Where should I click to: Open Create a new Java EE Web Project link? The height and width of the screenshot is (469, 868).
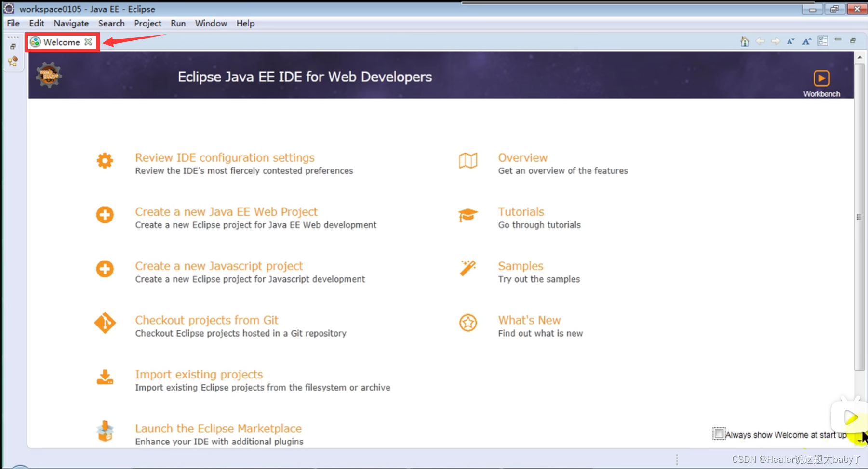[227, 211]
